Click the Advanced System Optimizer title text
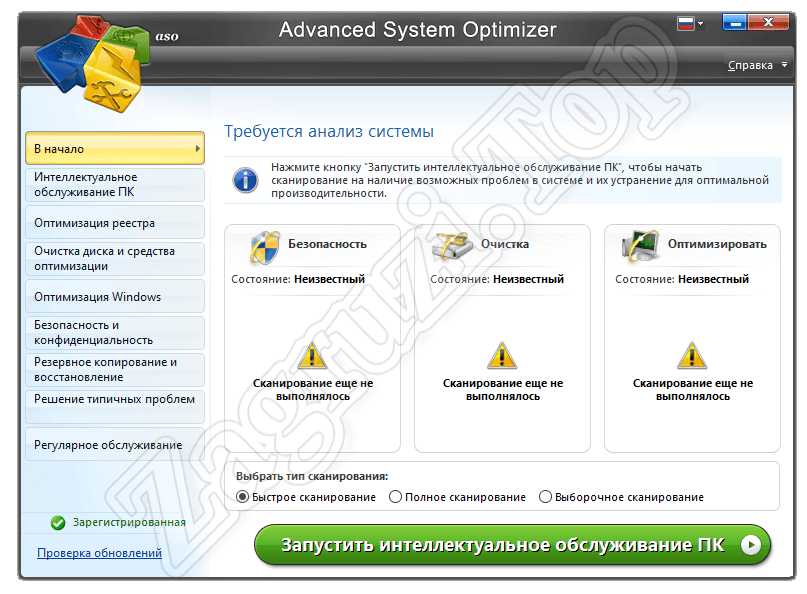 418,29
